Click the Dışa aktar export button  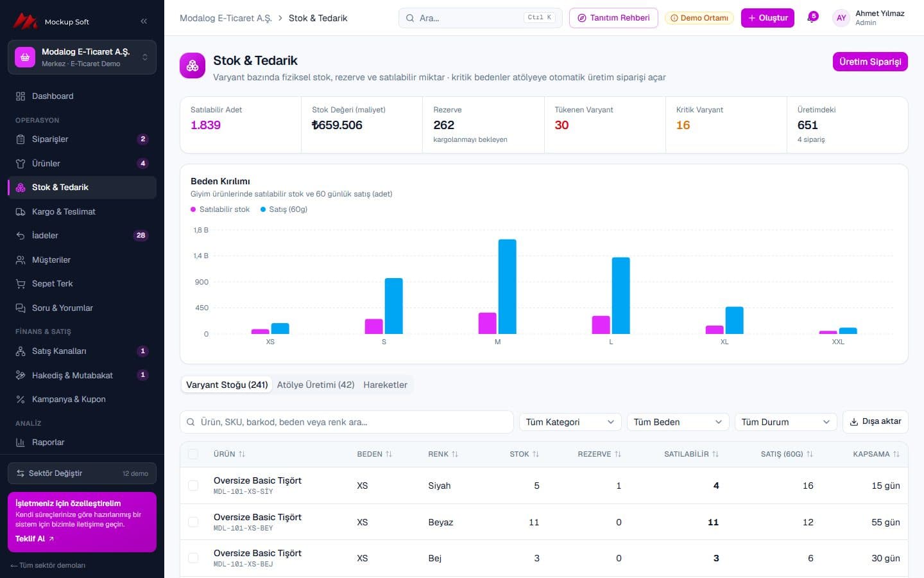click(875, 421)
